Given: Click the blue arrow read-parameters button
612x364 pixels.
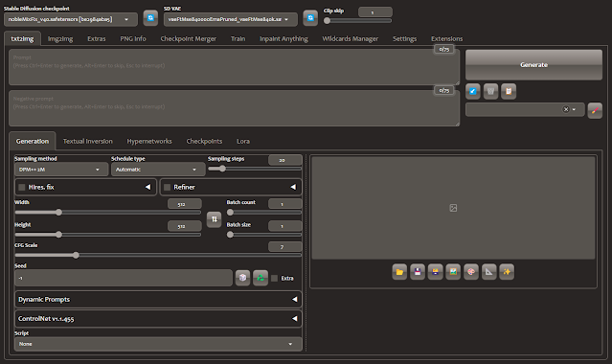Looking at the screenshot, I should pos(473,91).
